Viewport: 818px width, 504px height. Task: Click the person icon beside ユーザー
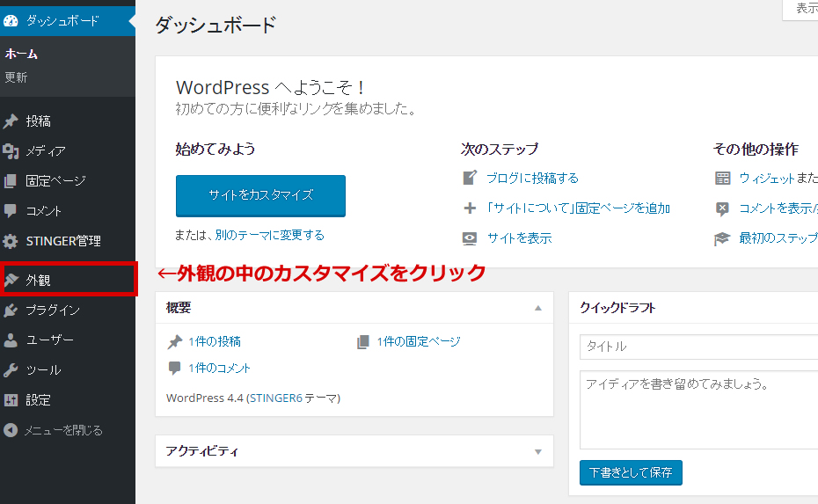[x=11, y=340]
